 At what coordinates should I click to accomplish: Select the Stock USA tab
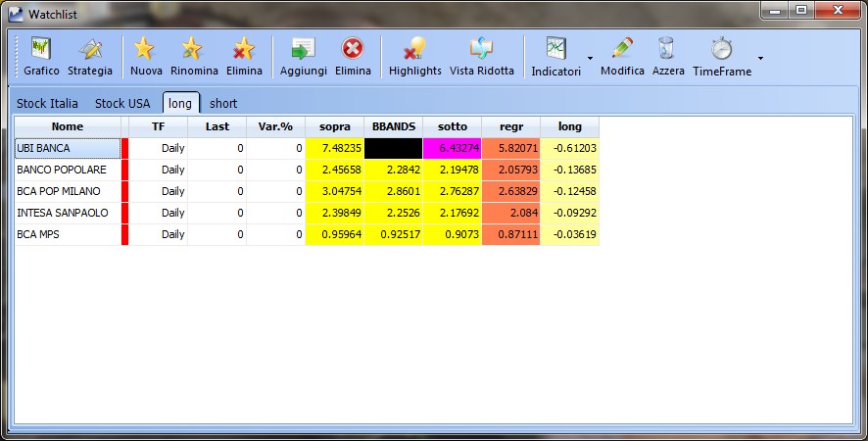pyautogui.click(x=122, y=104)
